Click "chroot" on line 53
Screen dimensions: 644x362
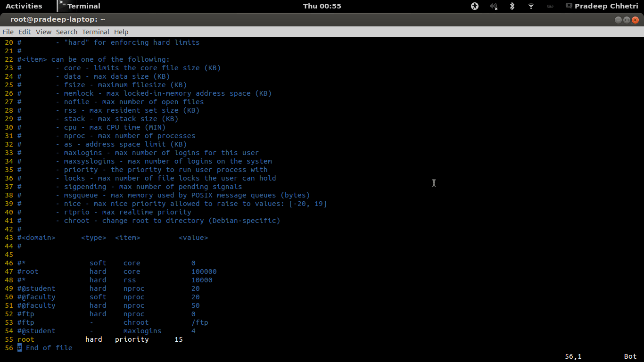136,322
